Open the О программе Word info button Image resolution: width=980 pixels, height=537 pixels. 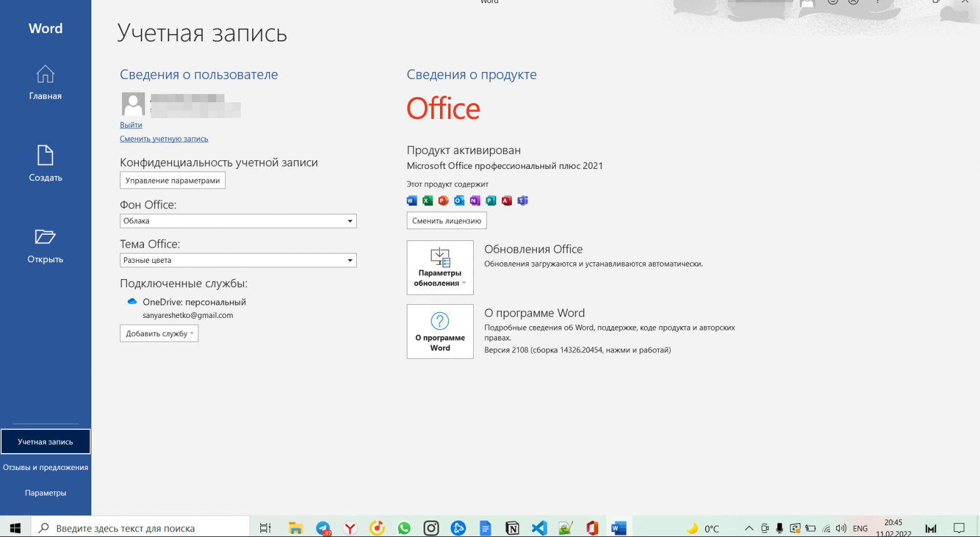coord(440,332)
